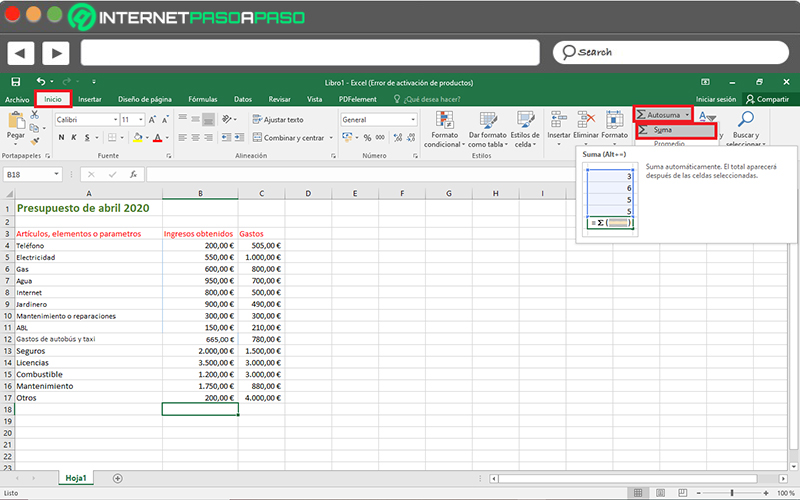
Task: Open Estilos de celda gallery
Action: point(525,130)
